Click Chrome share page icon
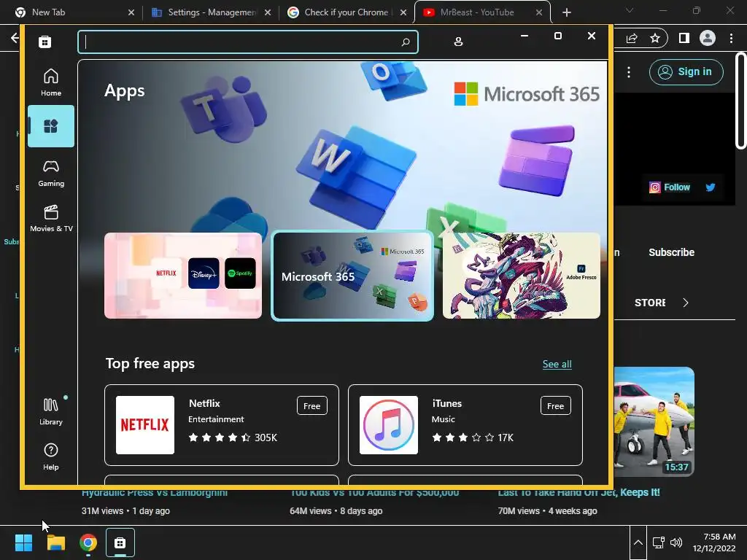The image size is (747, 560). point(632,38)
